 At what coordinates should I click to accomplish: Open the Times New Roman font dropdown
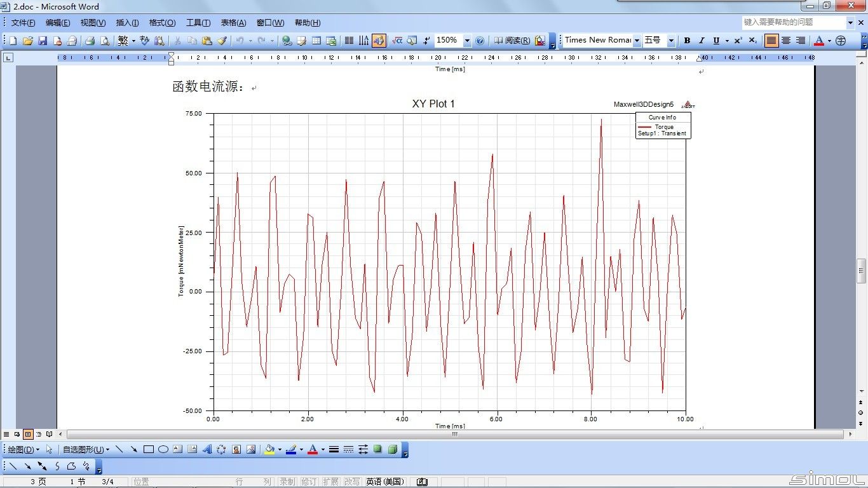(x=637, y=41)
